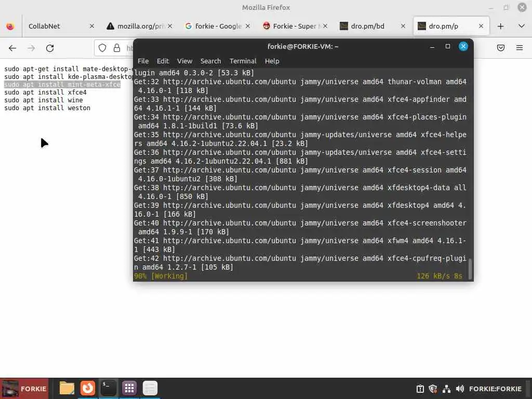
Task: Click the Firefox taskbar icon
Action: click(x=87, y=388)
